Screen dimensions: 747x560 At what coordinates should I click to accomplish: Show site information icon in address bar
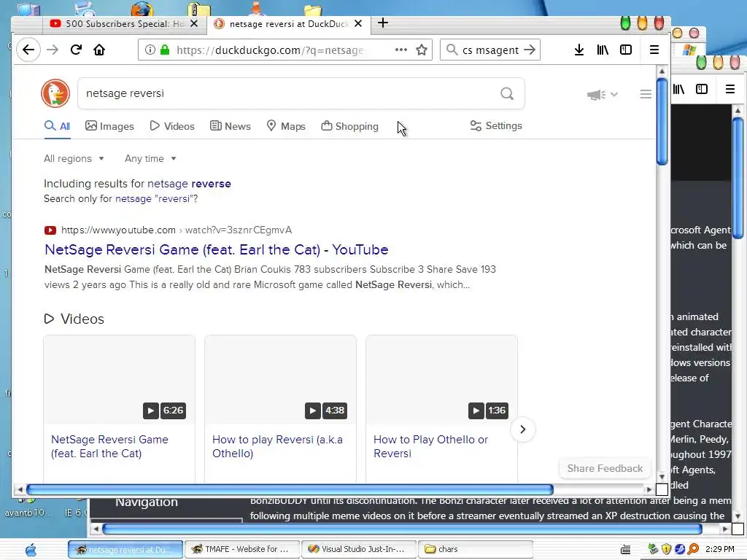coord(150,50)
